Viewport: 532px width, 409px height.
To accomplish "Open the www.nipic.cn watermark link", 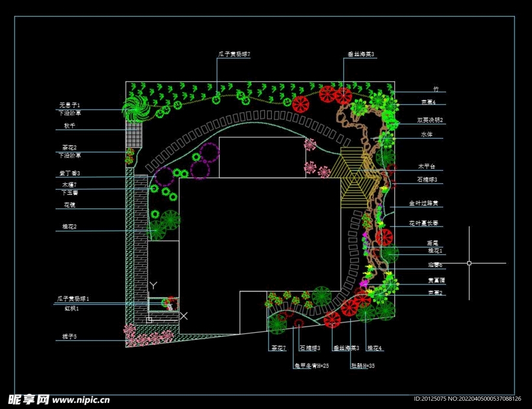I will click(81, 400).
